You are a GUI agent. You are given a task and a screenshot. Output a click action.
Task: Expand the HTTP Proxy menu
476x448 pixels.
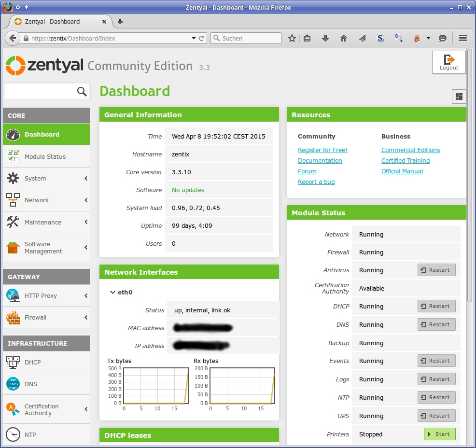[46, 296]
